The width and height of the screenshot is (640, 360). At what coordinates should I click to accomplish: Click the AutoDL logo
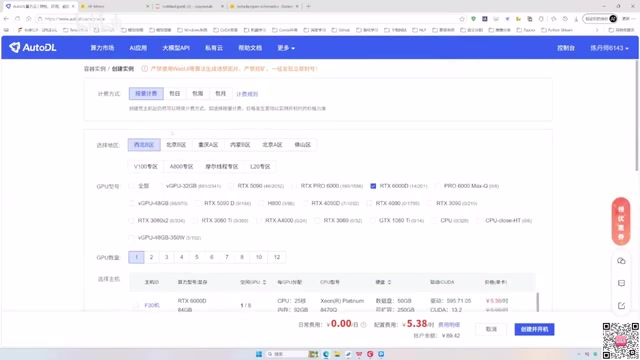33,48
